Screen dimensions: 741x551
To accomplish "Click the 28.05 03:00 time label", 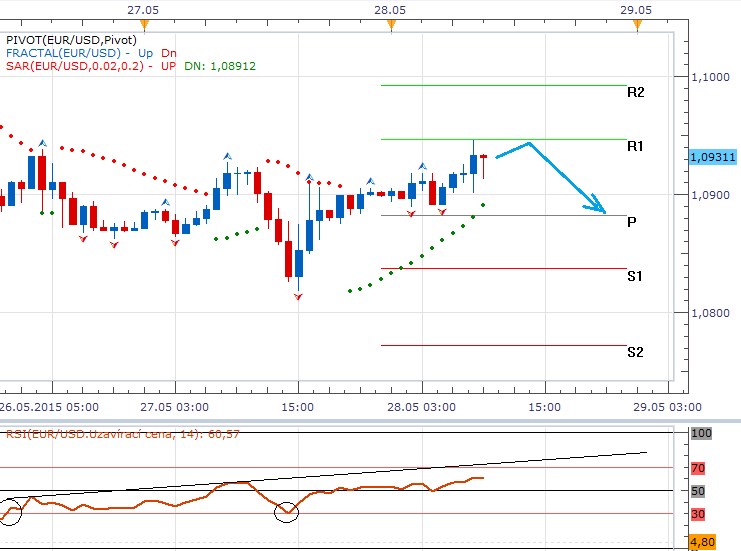I will point(422,407).
